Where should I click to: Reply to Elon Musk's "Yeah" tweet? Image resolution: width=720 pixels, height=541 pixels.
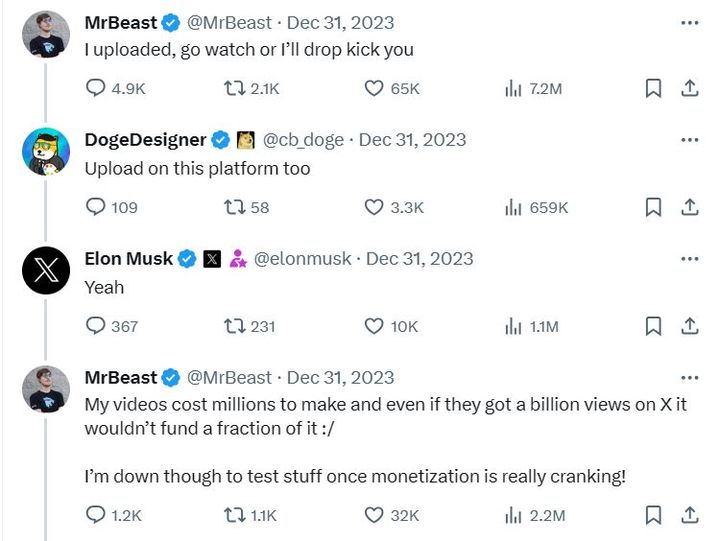point(96,326)
